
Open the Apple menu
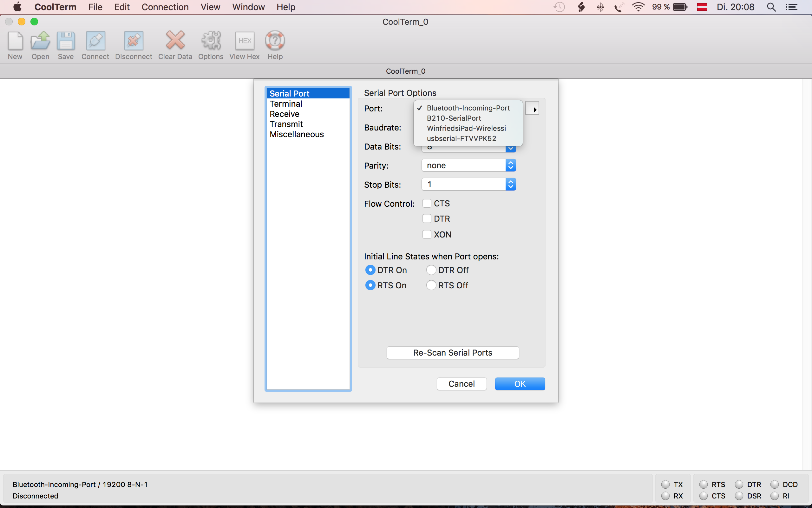17,7
